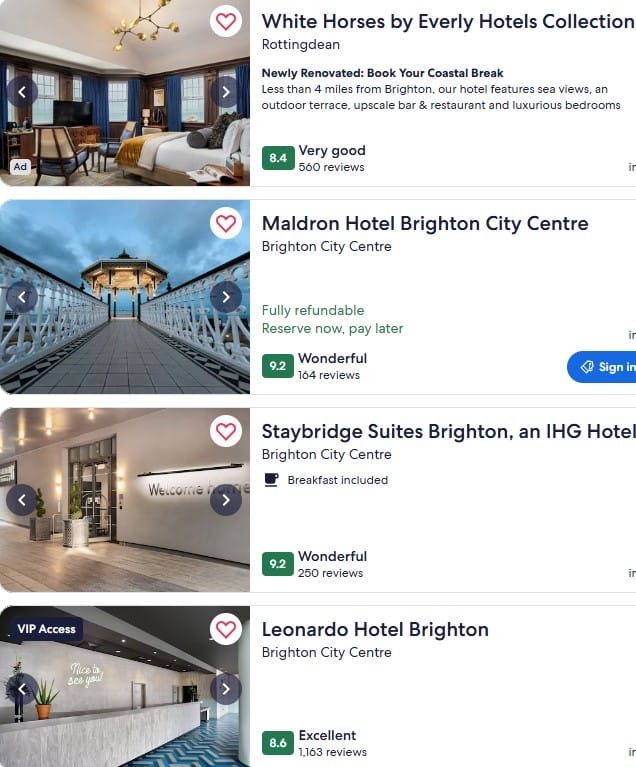
Task: Click the Sign in button
Action: click(x=602, y=367)
